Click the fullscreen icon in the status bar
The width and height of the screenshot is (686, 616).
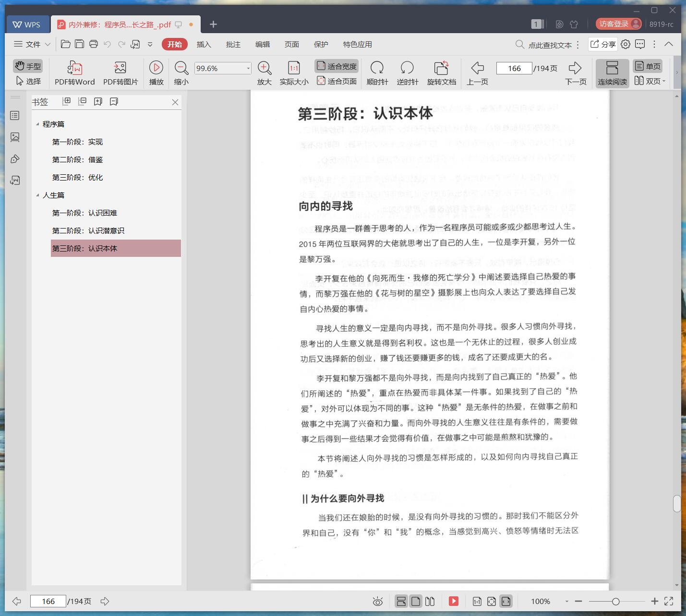coord(669,601)
